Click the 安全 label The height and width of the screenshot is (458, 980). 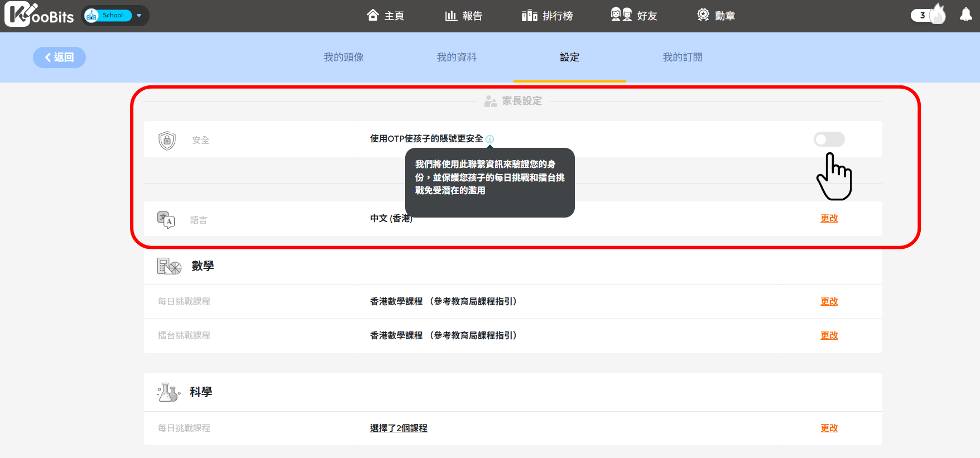pos(201,141)
